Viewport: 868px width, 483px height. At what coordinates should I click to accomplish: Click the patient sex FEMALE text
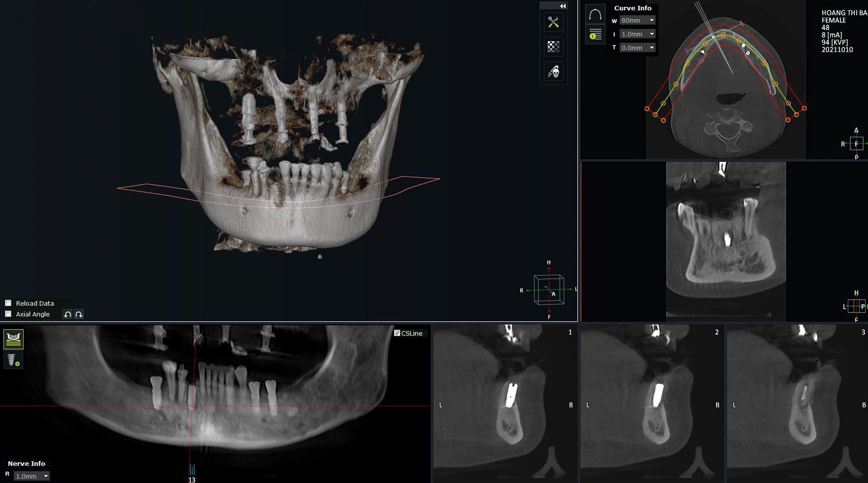(x=834, y=20)
